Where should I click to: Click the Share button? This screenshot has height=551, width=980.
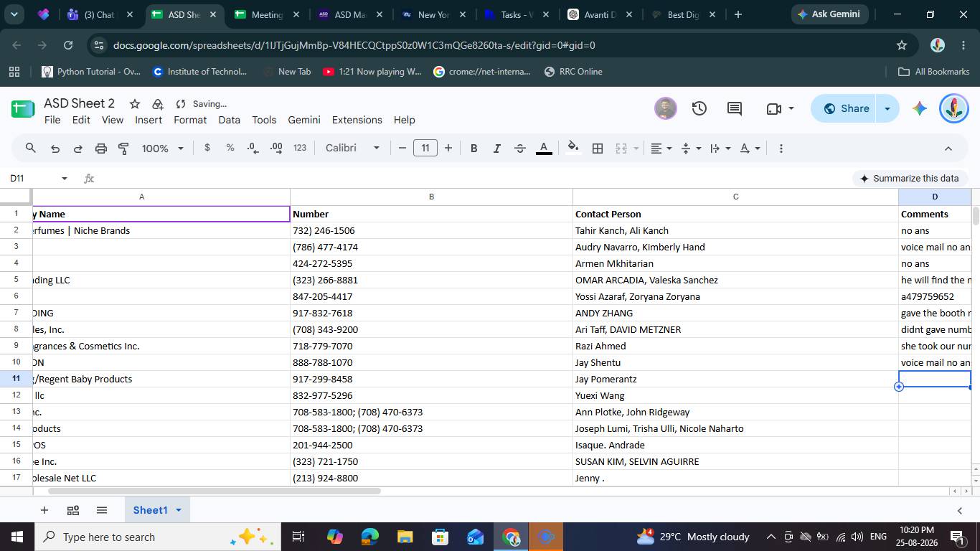[846, 108]
